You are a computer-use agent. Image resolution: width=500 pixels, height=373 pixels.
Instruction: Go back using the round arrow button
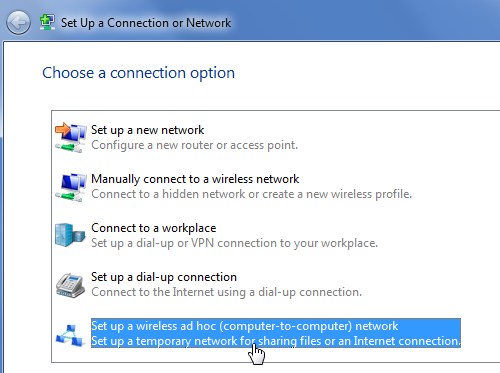(x=18, y=22)
